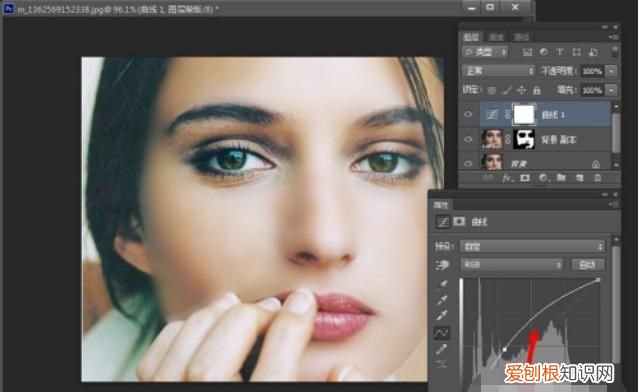Screen dimensions: 639x392
Task: Click the lower curve control point
Action: click(505, 350)
